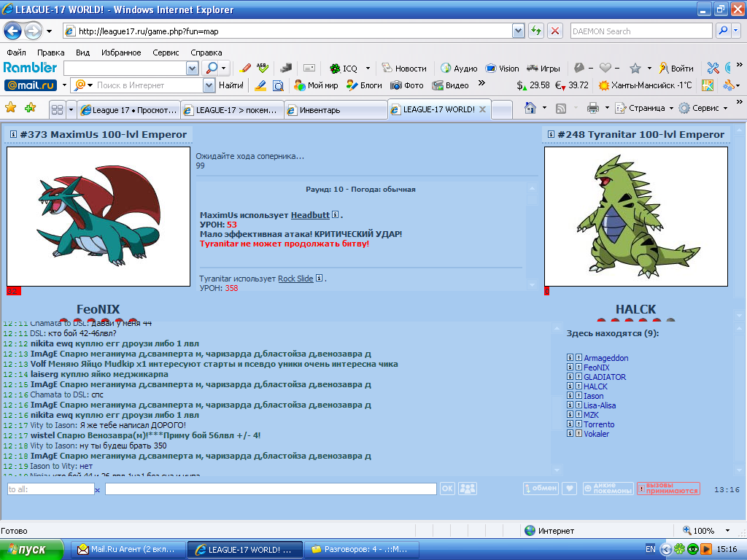The width and height of the screenshot is (747, 560).
Task: Open the Favorites Center star
Action: 10,108
